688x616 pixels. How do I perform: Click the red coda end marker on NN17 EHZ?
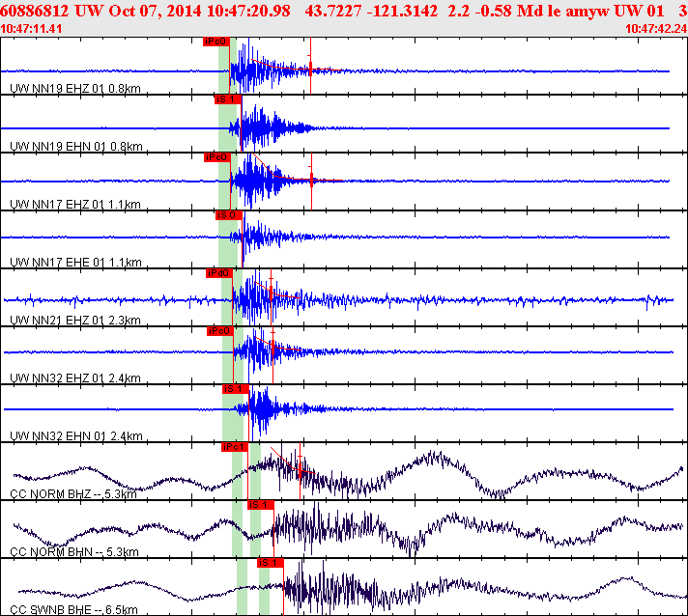(x=311, y=181)
